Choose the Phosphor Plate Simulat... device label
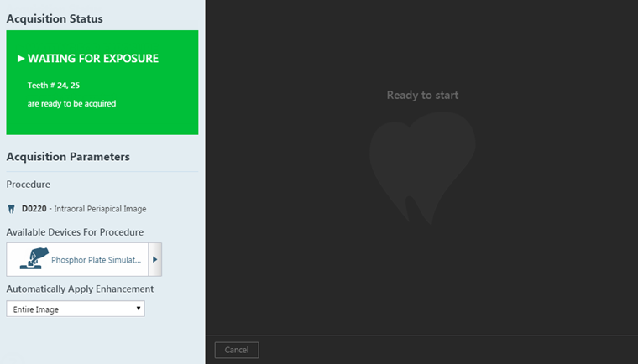638x364 pixels. coord(97,260)
